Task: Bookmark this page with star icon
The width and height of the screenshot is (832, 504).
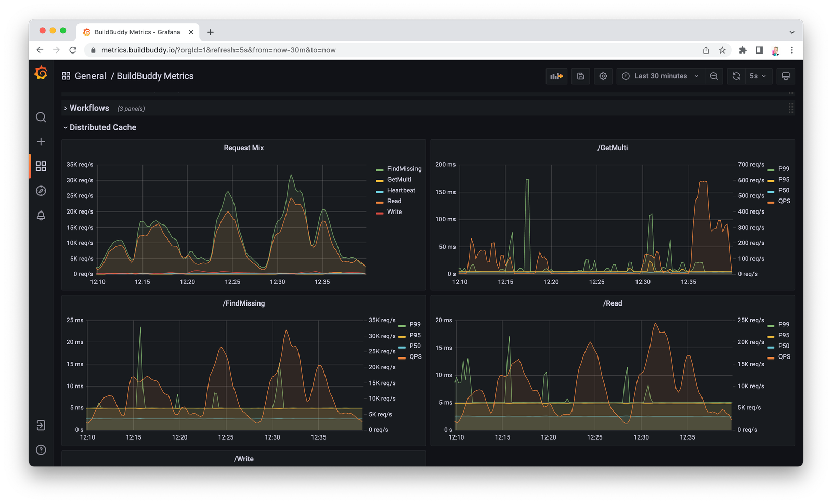Action: (x=722, y=50)
